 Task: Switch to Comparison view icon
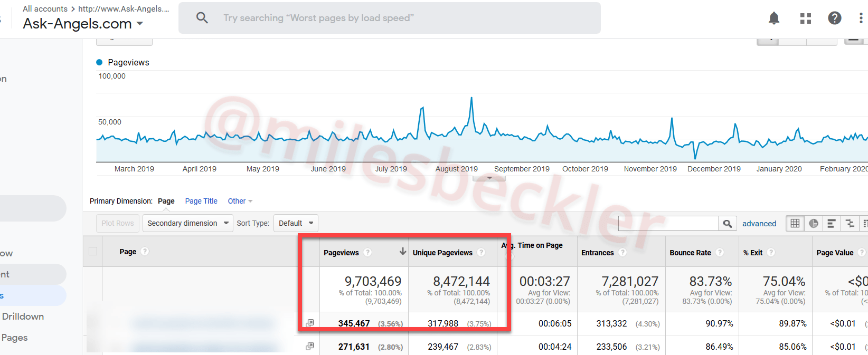(x=850, y=224)
